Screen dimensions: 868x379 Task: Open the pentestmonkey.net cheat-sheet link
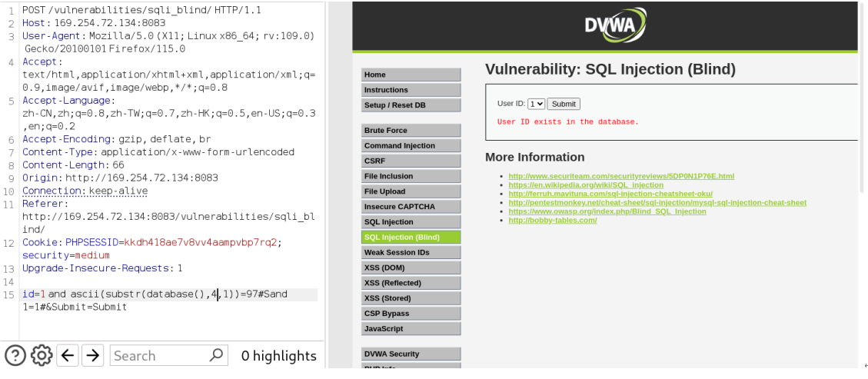[657, 202]
